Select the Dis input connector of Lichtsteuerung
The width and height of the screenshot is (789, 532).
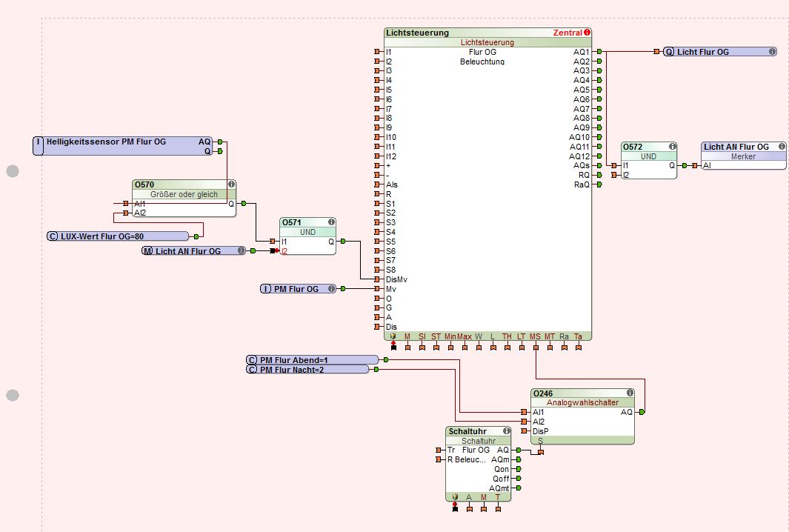(x=377, y=327)
